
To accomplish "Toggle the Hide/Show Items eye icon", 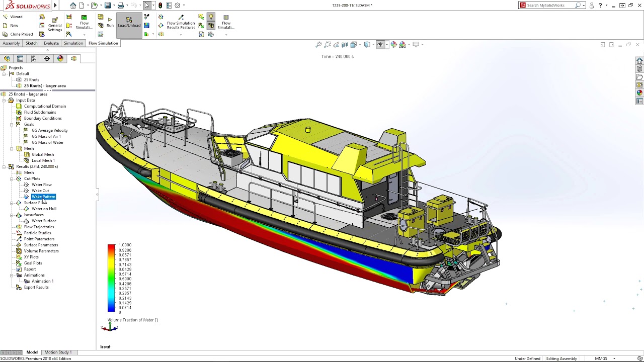I will [380, 45].
